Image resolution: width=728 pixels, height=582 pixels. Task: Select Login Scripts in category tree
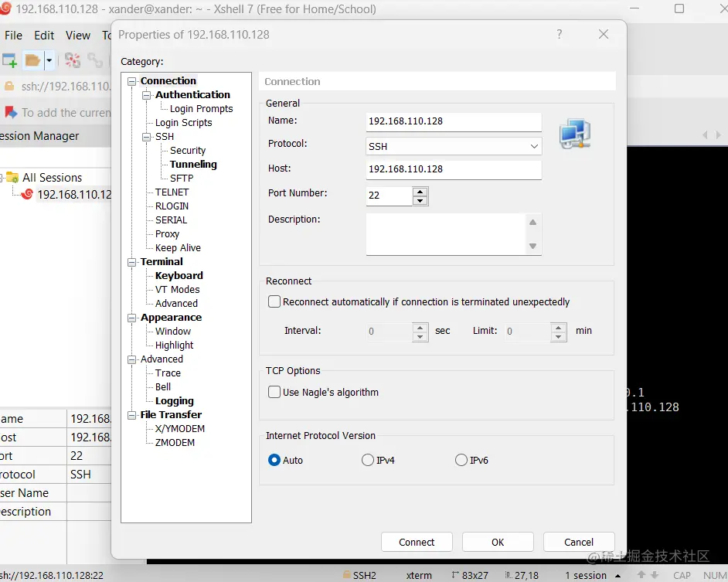pos(183,123)
